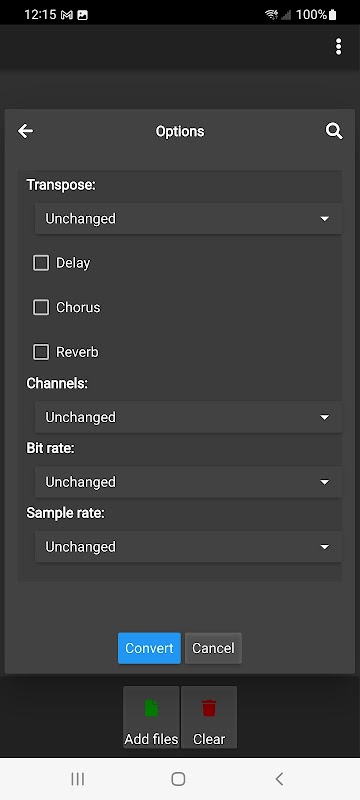This screenshot has width=360, height=800.
Task: Tap the battery indicator in status bar
Action: pos(333,14)
